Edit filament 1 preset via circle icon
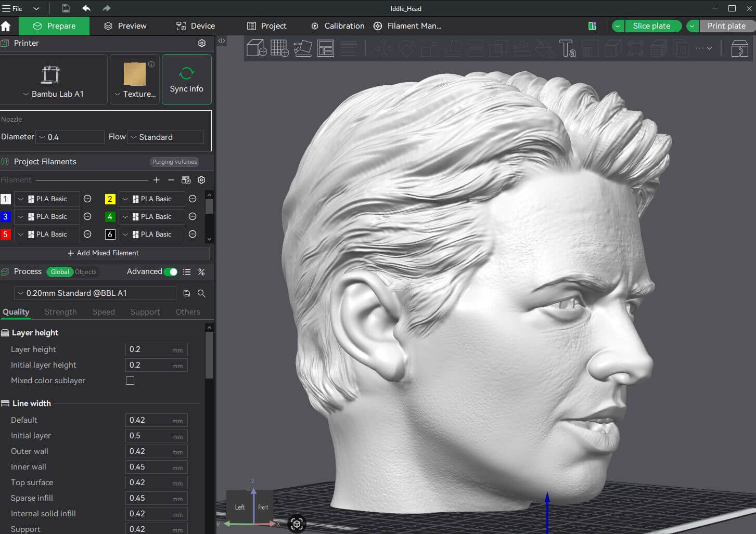Image resolution: width=756 pixels, height=534 pixels. click(x=87, y=199)
